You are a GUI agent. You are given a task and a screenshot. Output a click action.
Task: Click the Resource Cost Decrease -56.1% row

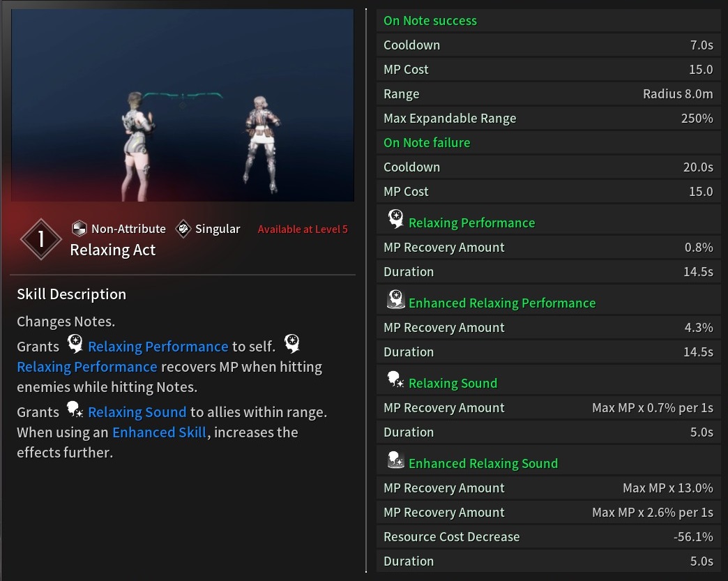[548, 537]
